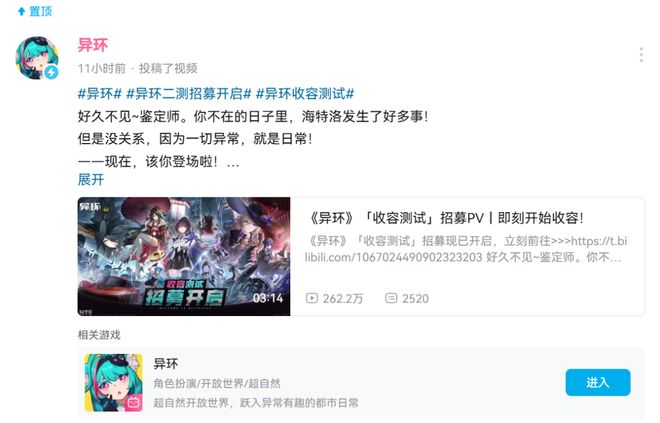Click the game tags 角色扮演/开放世界/超自然
Viewport: 660px width, 423px height.
coord(217,384)
